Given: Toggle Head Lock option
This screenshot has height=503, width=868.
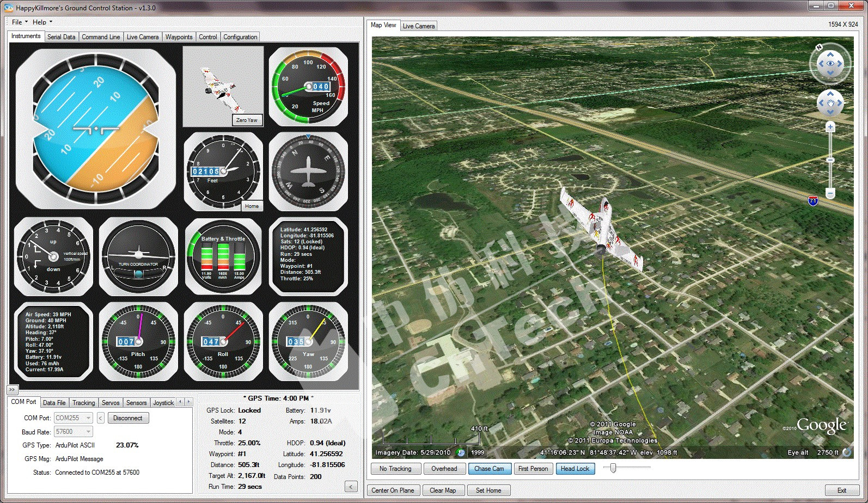Looking at the screenshot, I should click(x=575, y=469).
